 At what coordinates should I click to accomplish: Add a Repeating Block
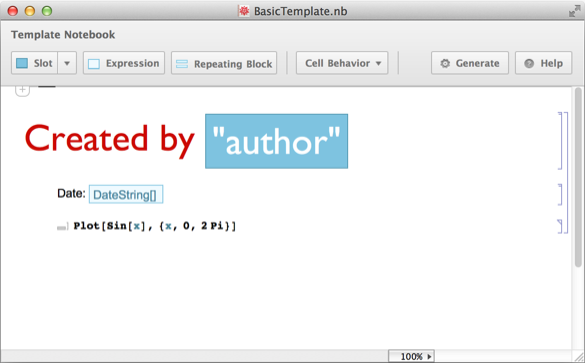[x=224, y=63]
